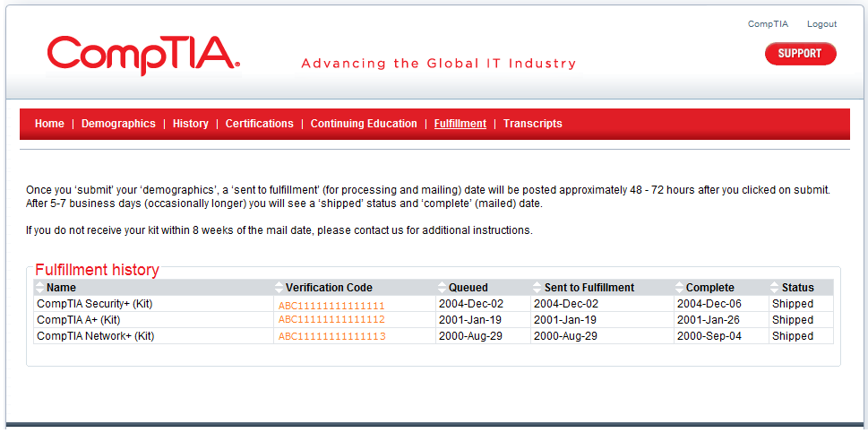
Task: Click the Name column header
Action: click(61, 288)
